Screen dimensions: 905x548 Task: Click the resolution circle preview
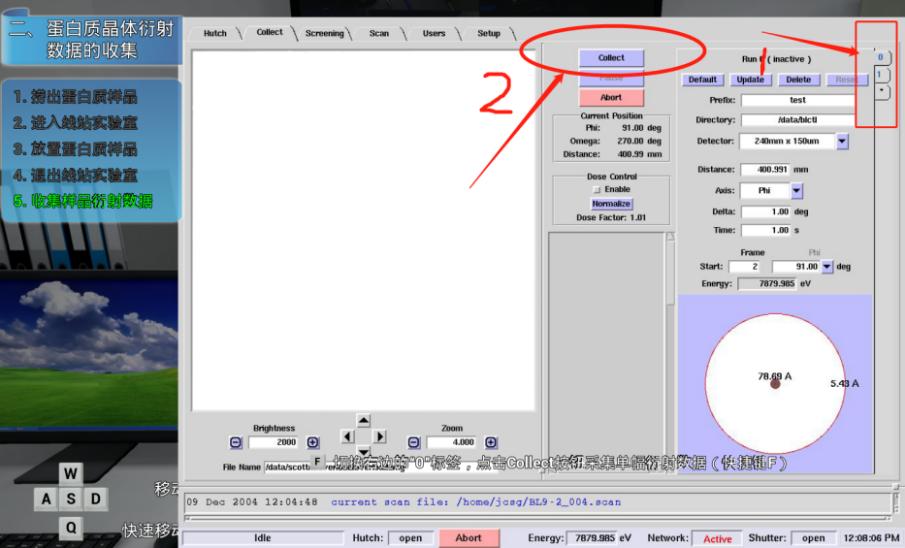(774, 383)
